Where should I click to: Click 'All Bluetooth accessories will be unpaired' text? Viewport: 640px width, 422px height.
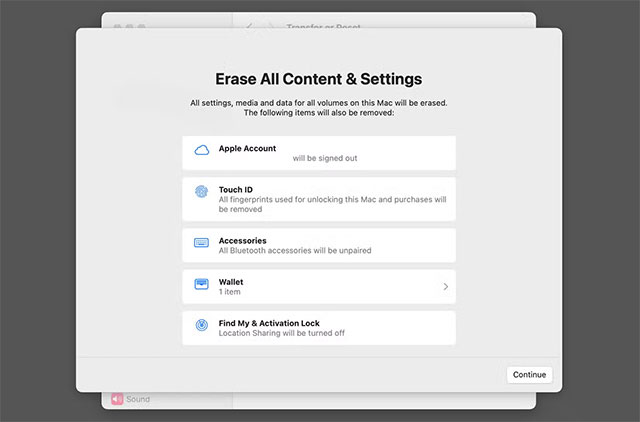click(295, 251)
